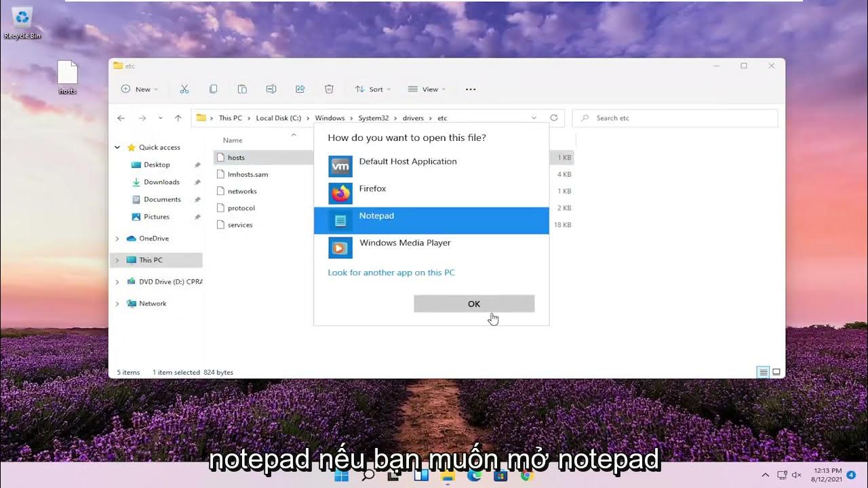
Task: Select the Default Host Application vm icon
Action: 340,166
